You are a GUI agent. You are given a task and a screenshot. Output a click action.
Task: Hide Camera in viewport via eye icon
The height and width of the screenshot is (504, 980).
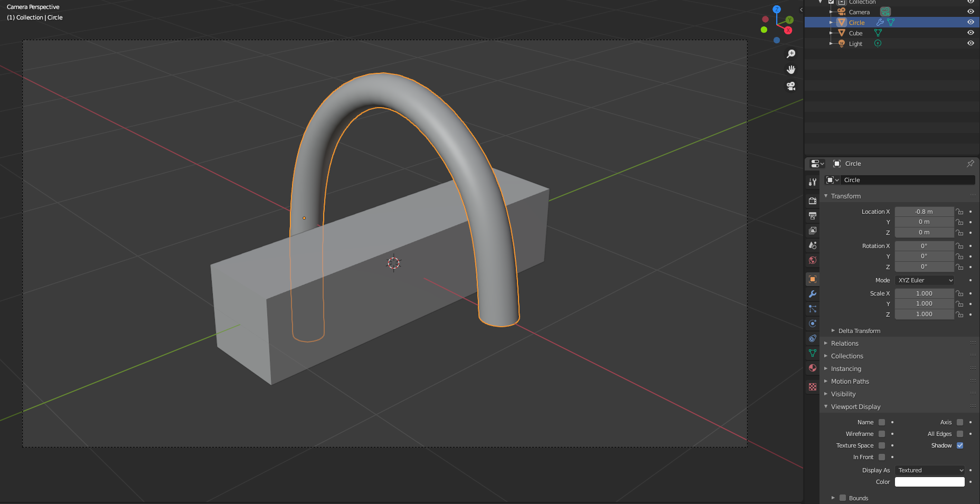click(x=970, y=12)
